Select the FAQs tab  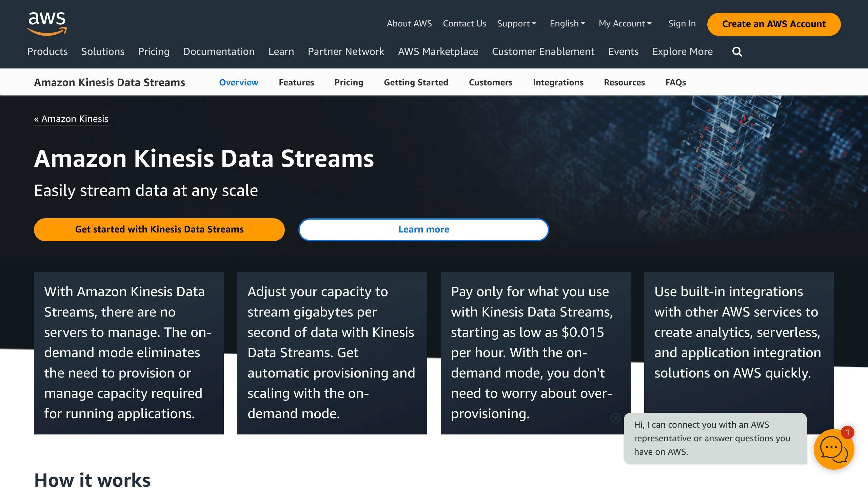(x=675, y=82)
